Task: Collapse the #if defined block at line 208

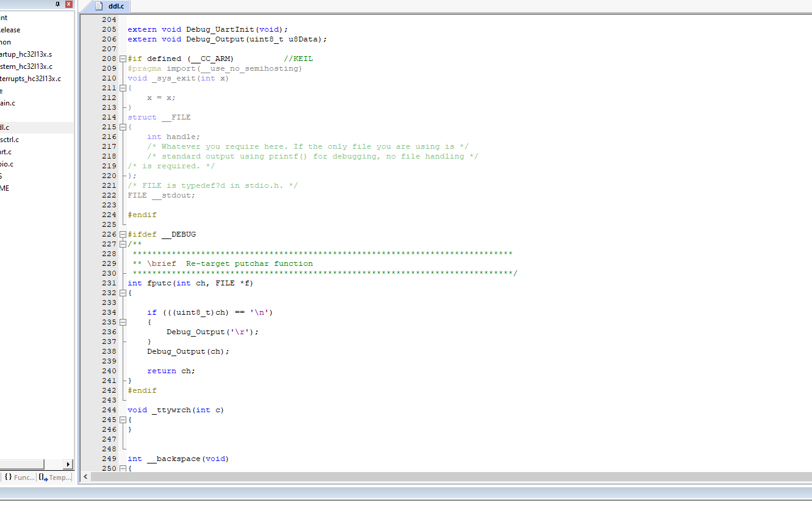Action: (x=123, y=59)
